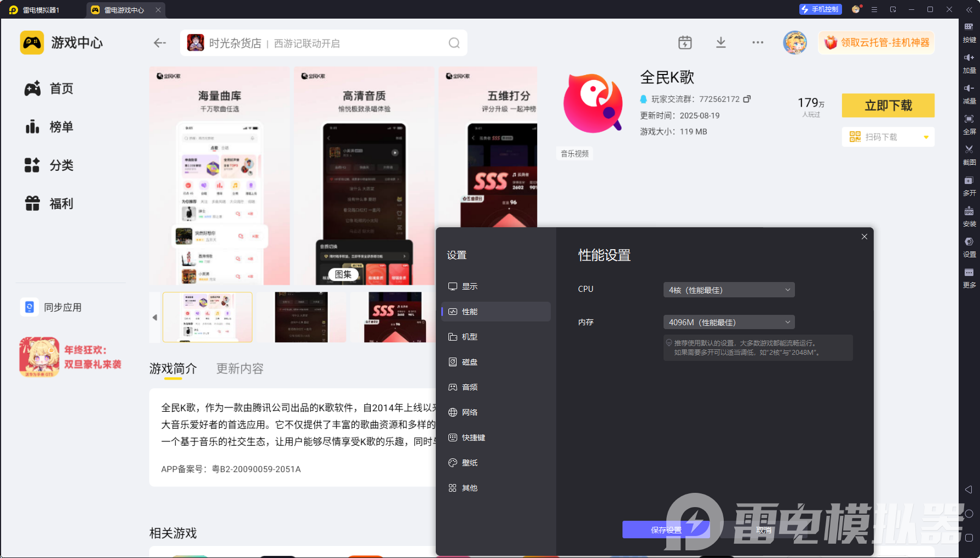The height and width of the screenshot is (558, 980).
Task: Increase volume with the 加量 icon
Action: [969, 64]
